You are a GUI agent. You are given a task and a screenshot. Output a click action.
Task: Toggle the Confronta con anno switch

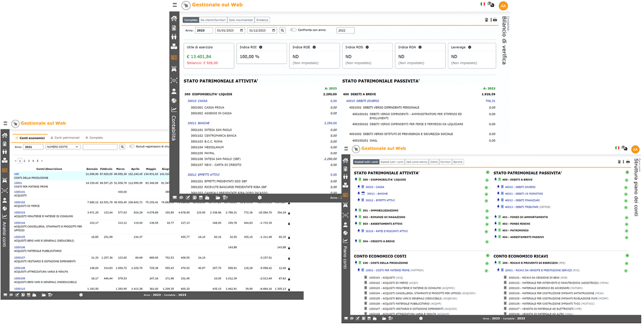pyautogui.click(x=293, y=30)
